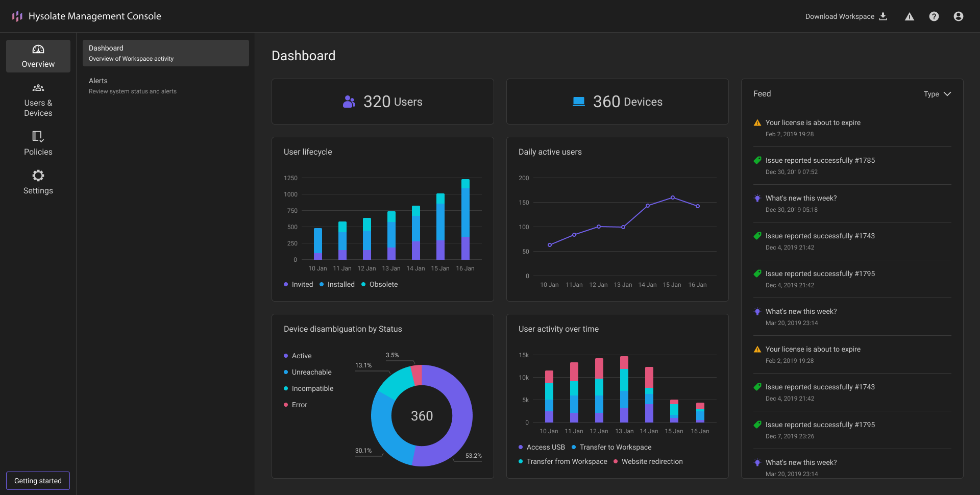Go to the Overview section

click(38, 56)
